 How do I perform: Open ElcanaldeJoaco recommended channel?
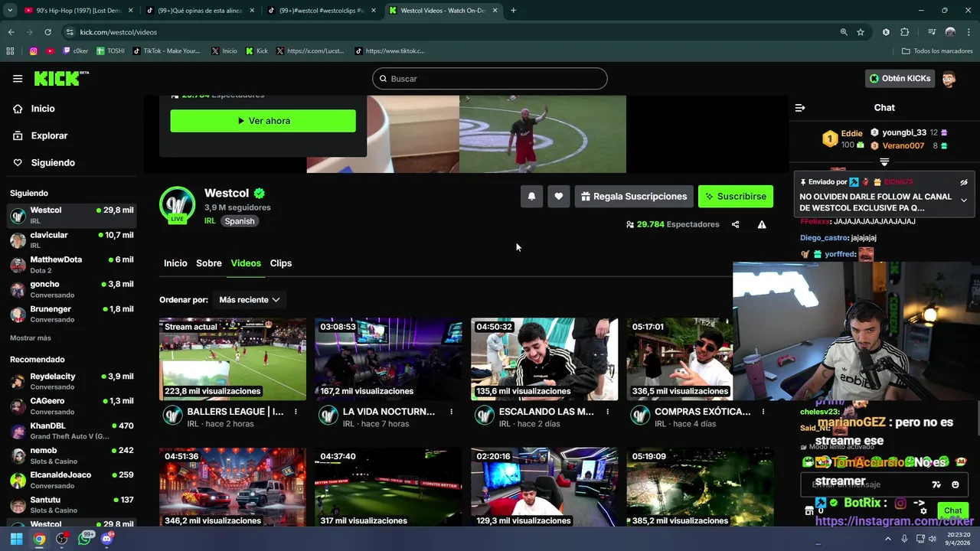click(x=72, y=480)
